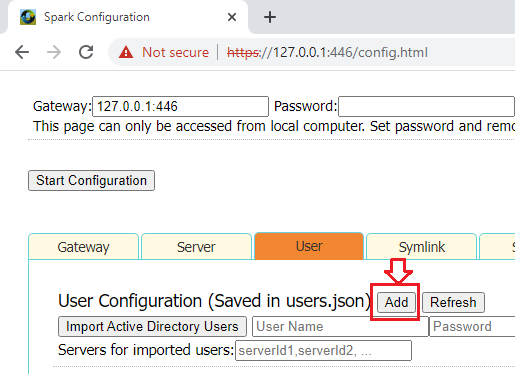The image size is (515, 374).
Task: Click the Gateway address input field
Action: [x=180, y=106]
